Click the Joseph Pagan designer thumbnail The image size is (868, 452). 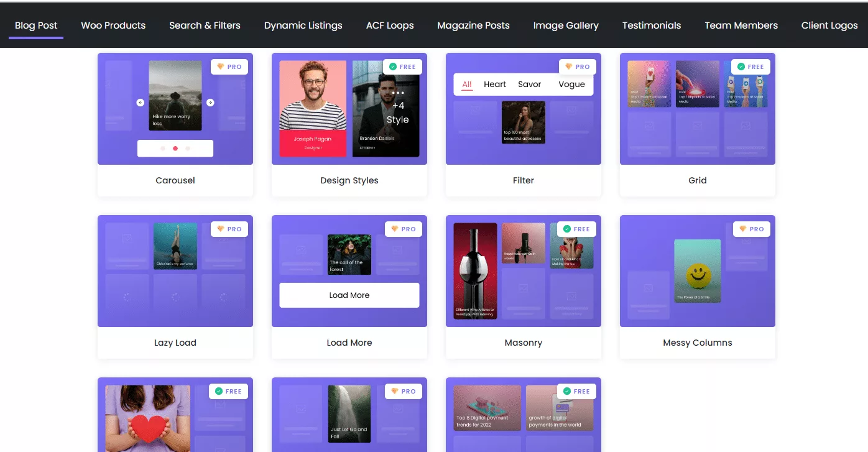click(x=313, y=109)
